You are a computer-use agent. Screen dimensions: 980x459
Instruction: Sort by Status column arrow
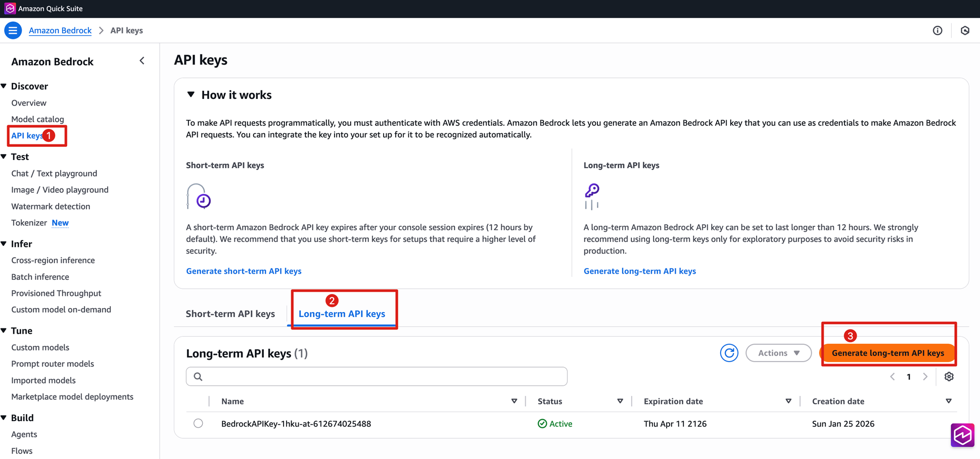(620, 401)
